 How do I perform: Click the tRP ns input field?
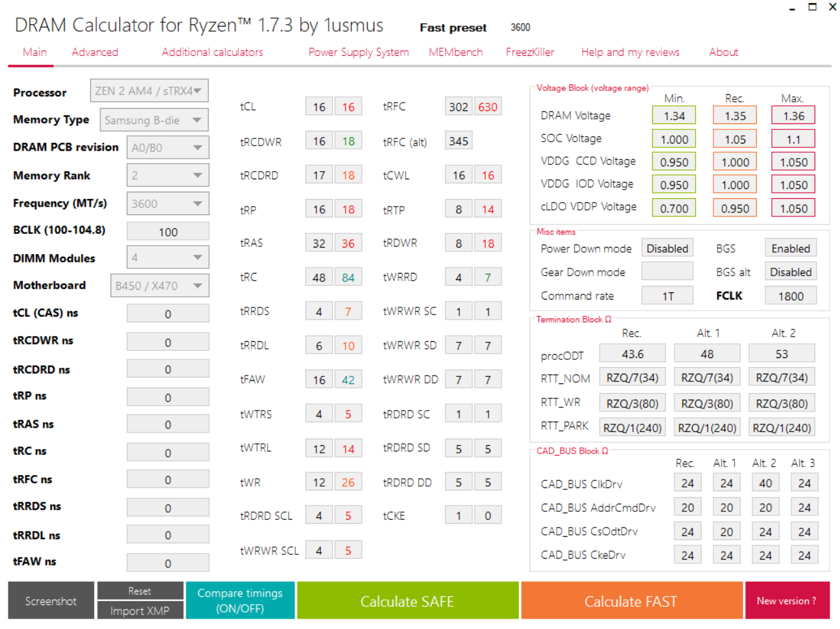coord(168,397)
